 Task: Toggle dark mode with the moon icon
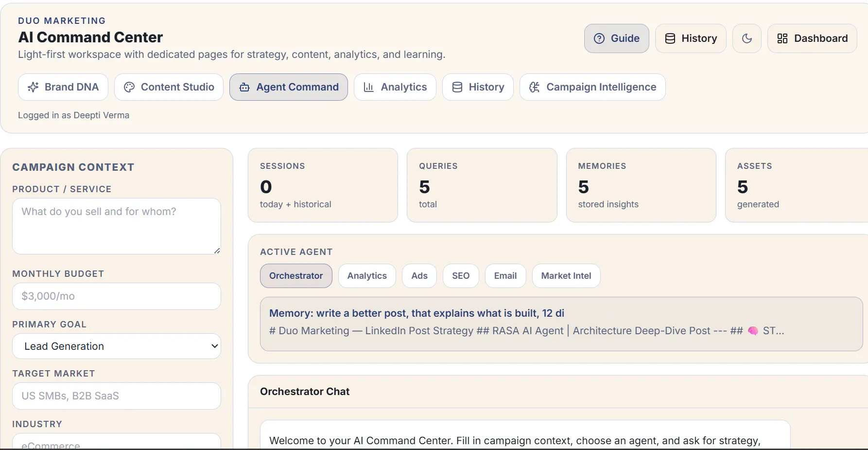[747, 38]
